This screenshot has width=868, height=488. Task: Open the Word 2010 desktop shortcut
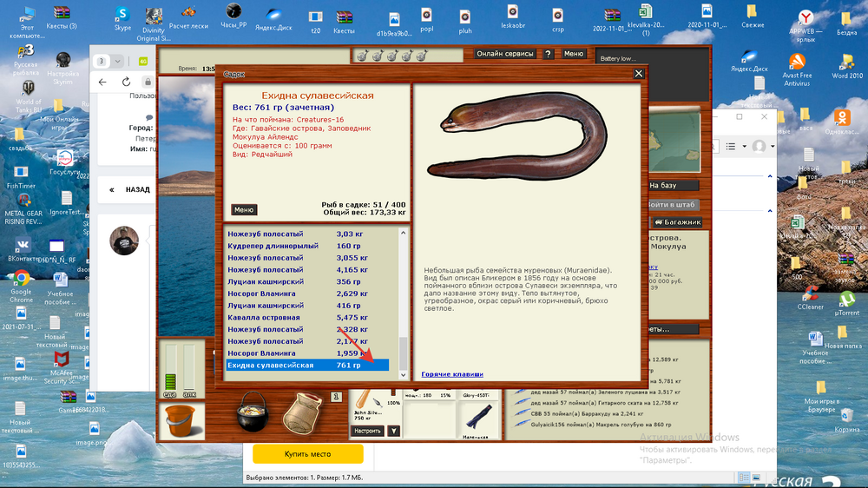pyautogui.click(x=847, y=66)
